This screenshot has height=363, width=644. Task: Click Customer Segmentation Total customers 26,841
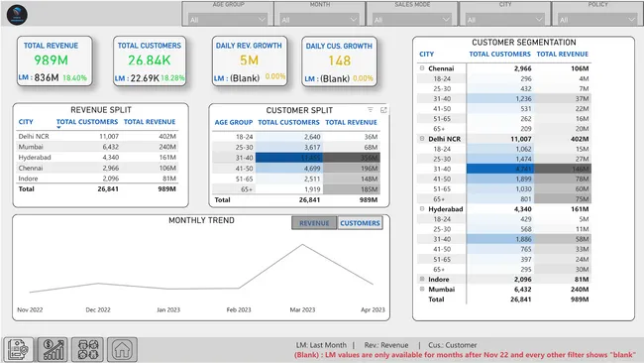click(521, 300)
